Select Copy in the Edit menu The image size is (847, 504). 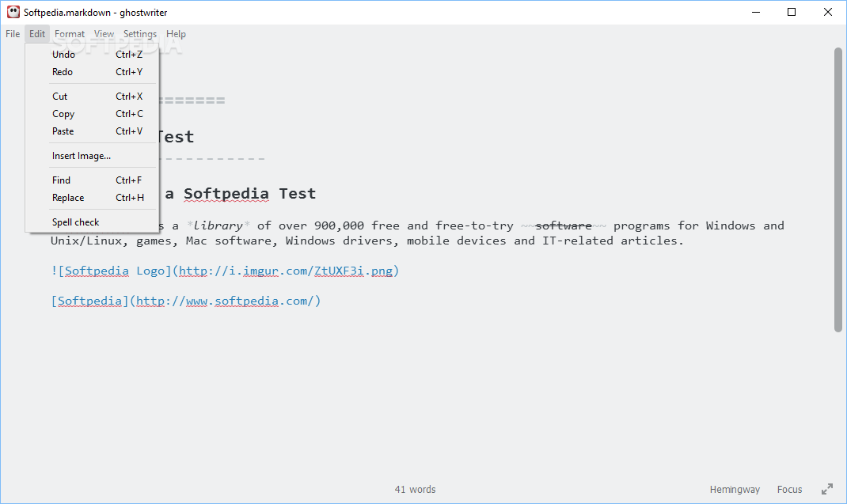pos(92,114)
